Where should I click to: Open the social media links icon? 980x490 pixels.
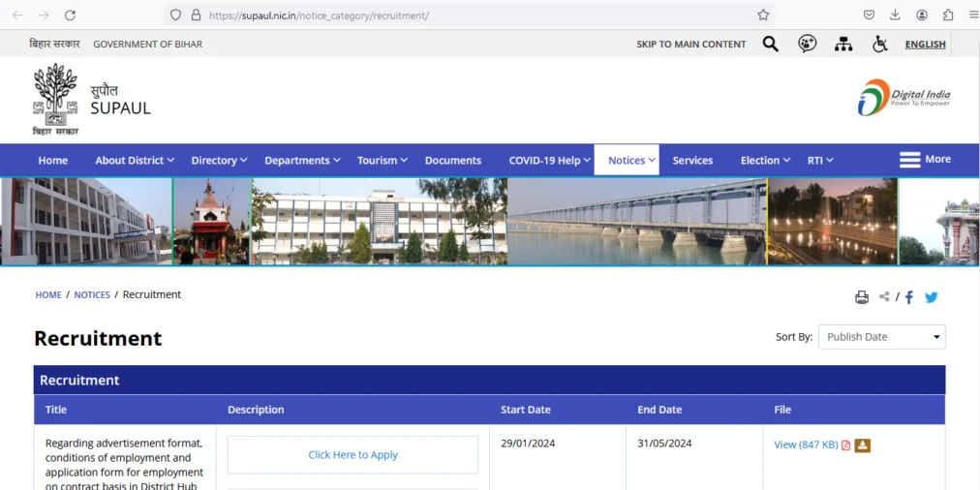[x=808, y=44]
